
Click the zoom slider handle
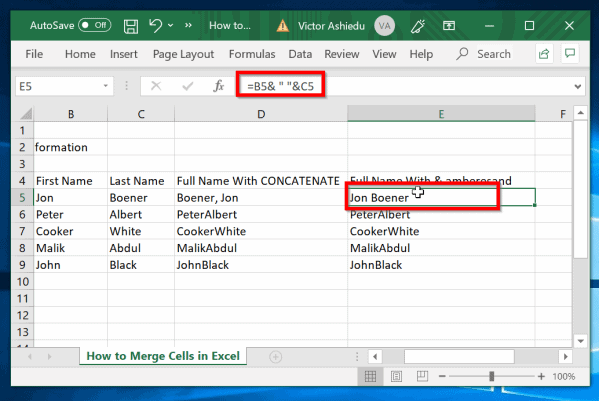(492, 377)
